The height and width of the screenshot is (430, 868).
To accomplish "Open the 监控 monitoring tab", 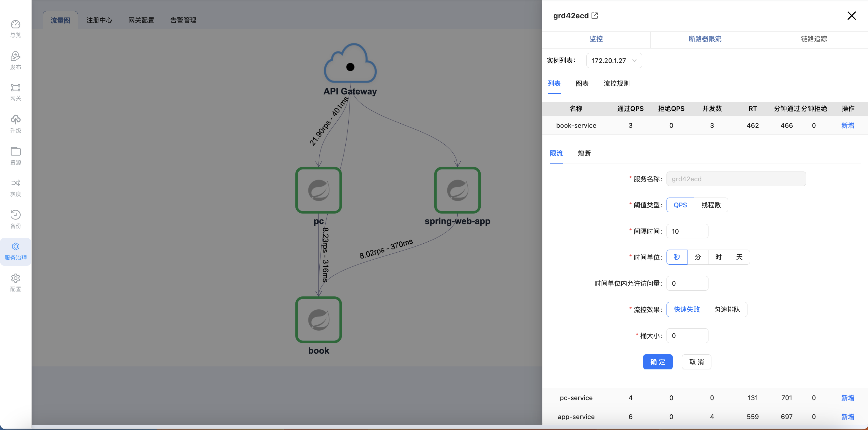I will pyautogui.click(x=596, y=39).
